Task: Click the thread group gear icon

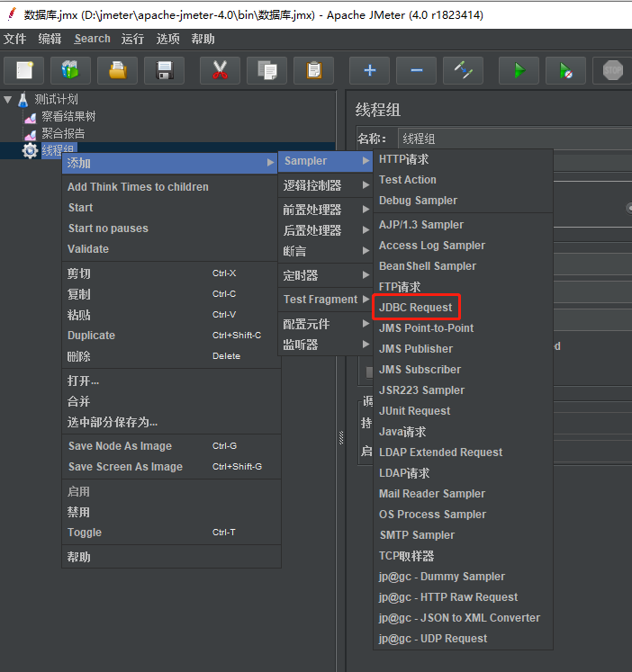Action: click(30, 150)
